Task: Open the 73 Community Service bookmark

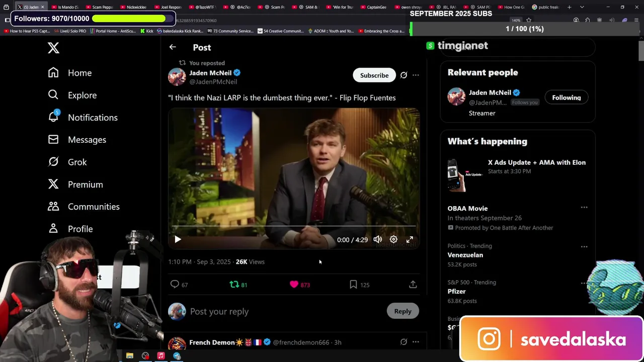Action: [230, 31]
